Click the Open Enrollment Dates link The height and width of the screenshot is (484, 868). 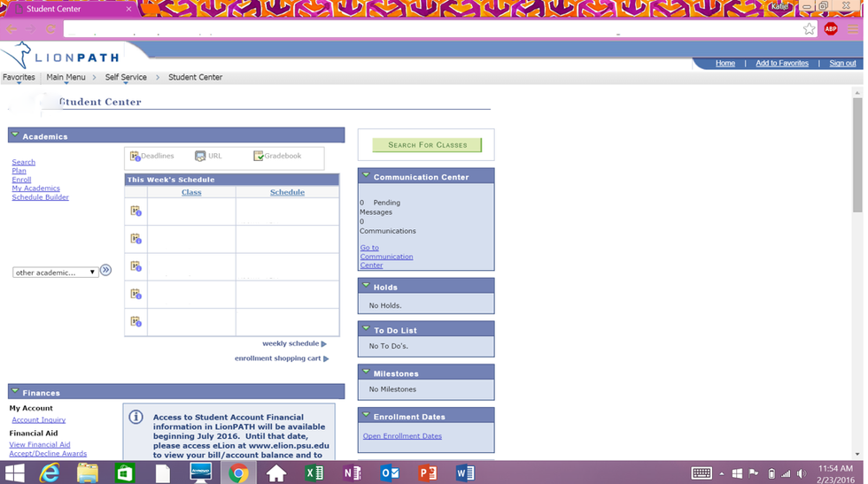pyautogui.click(x=402, y=436)
